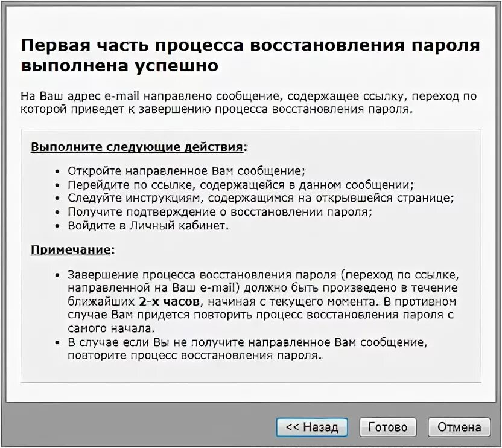Click the line 'Получите подтверждение о восстановлении пароля;'
This screenshot has width=502, height=448.
(x=220, y=212)
